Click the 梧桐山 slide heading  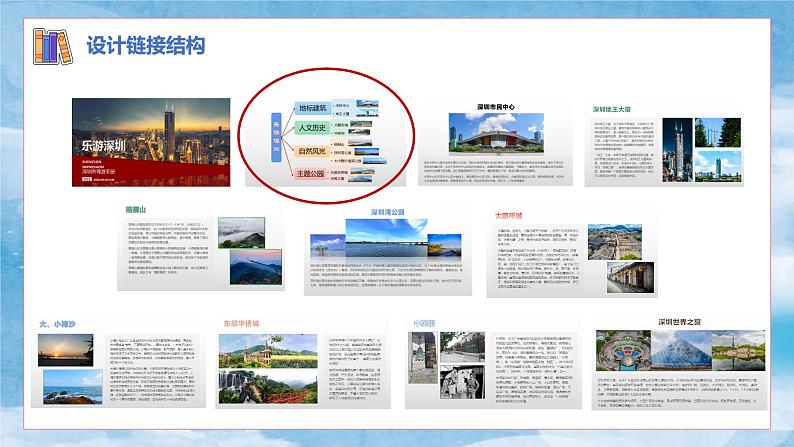click(136, 210)
